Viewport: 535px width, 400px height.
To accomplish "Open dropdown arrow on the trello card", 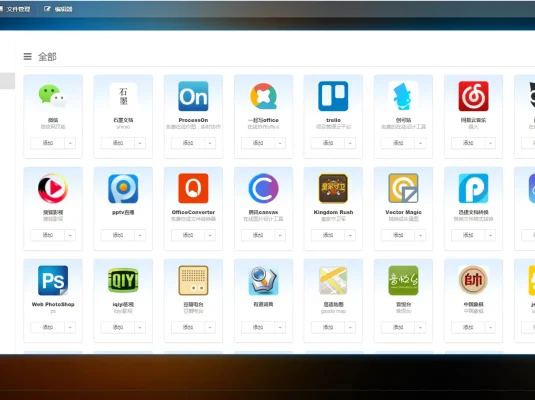I will tap(350, 143).
